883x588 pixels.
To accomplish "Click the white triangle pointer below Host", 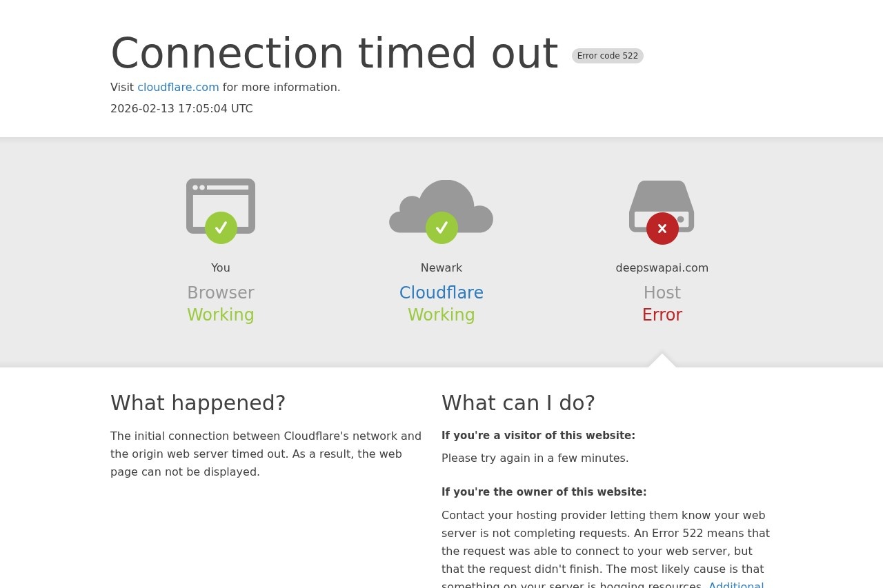I will tap(662, 361).
